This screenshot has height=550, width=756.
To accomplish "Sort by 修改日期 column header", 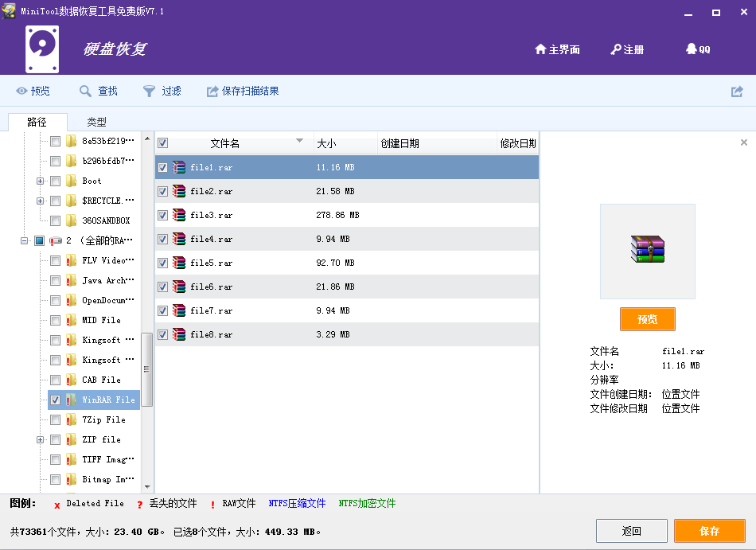I will 518,143.
